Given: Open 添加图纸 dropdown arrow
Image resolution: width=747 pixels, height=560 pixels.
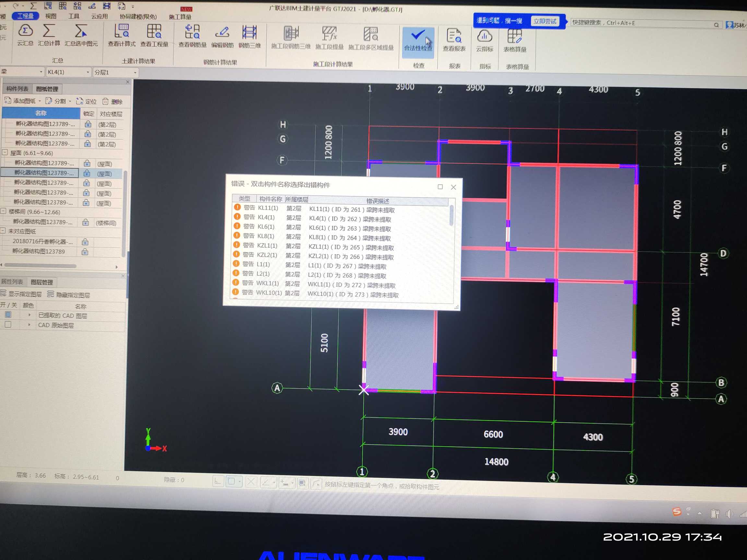Looking at the screenshot, I should point(40,101).
